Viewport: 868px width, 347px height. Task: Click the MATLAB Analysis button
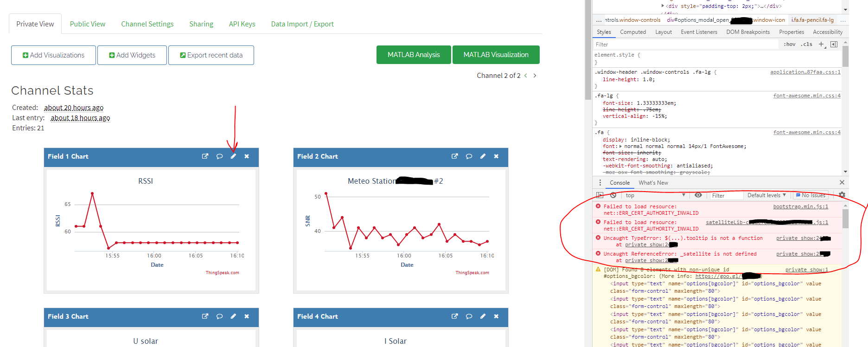[x=413, y=55]
